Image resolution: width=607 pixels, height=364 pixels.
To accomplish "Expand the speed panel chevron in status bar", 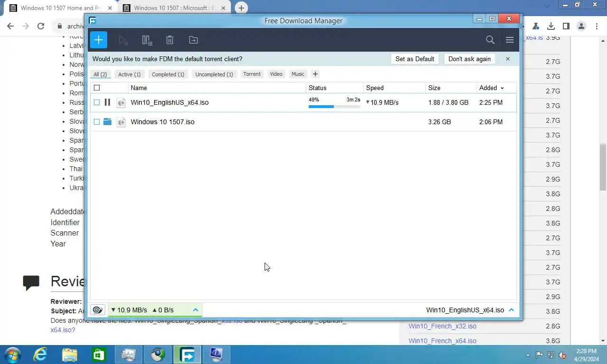I will 195,310.
